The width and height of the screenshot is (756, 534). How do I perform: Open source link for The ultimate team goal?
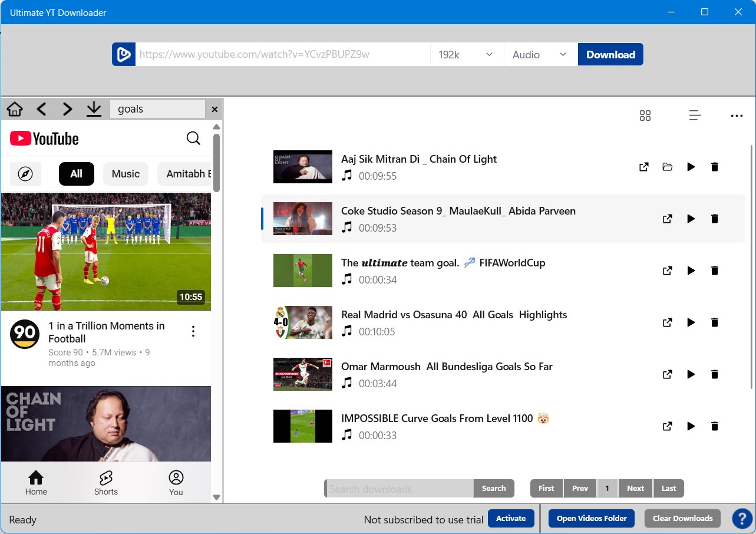tap(668, 271)
